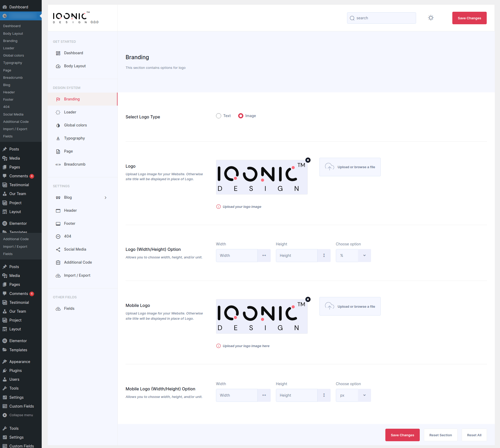Click the vertical arrows icon beside Logo Height
This screenshot has width=500, height=448.
(x=324, y=256)
